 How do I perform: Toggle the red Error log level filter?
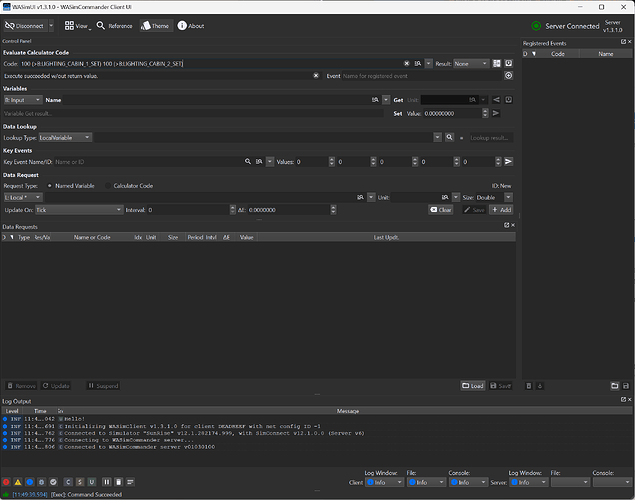point(6,482)
